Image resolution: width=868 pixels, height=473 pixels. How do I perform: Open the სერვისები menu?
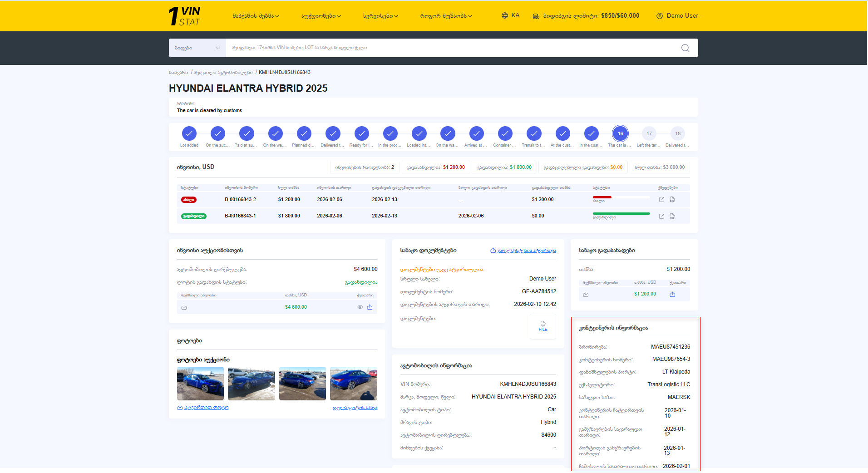pos(380,16)
